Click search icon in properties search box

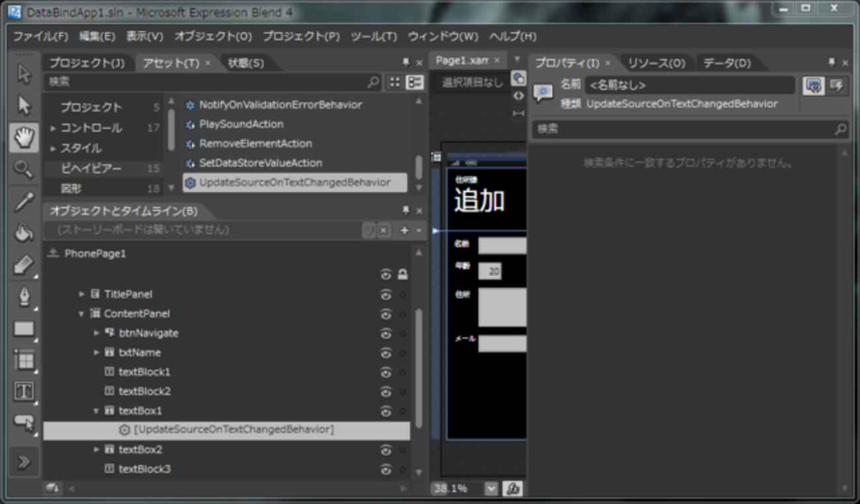click(840, 129)
